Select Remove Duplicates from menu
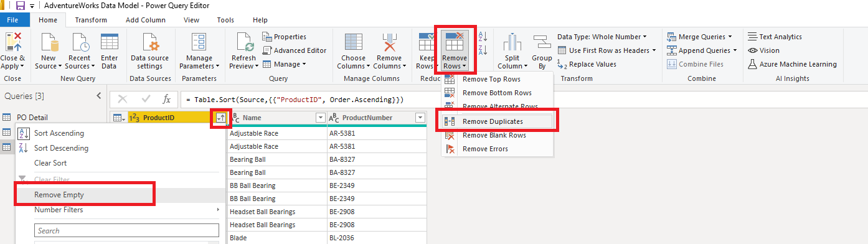868x244 pixels. coord(498,121)
